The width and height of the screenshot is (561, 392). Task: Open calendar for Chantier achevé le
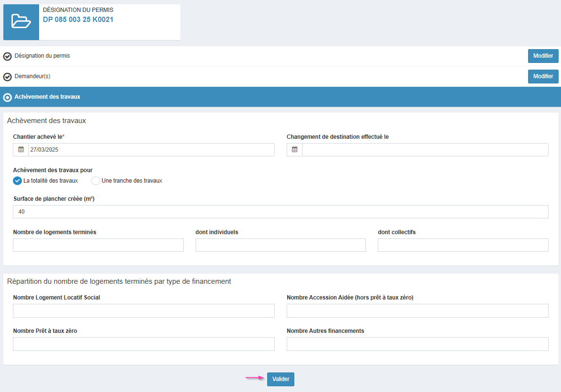[x=21, y=150]
